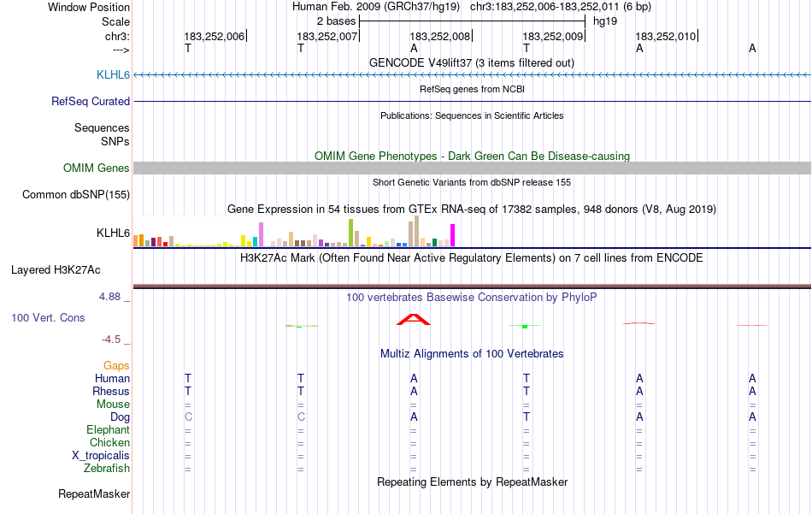Open the Publications: Sequences in Scientific Articles title
Viewport: 812px width, 514px height.
click(x=472, y=115)
